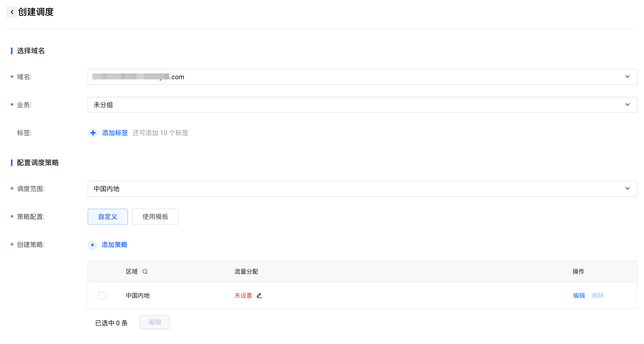
Task: Click 删除 in the 中国内地 row
Action: 598,296
